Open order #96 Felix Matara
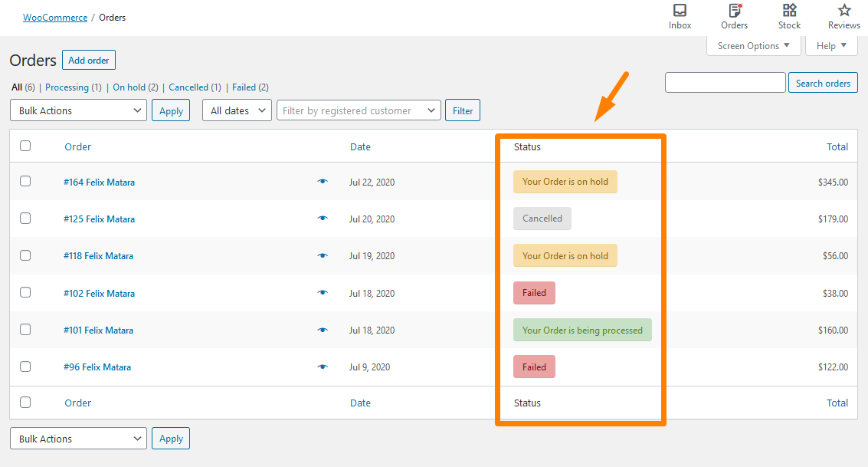This screenshot has height=467, width=868. [x=97, y=367]
